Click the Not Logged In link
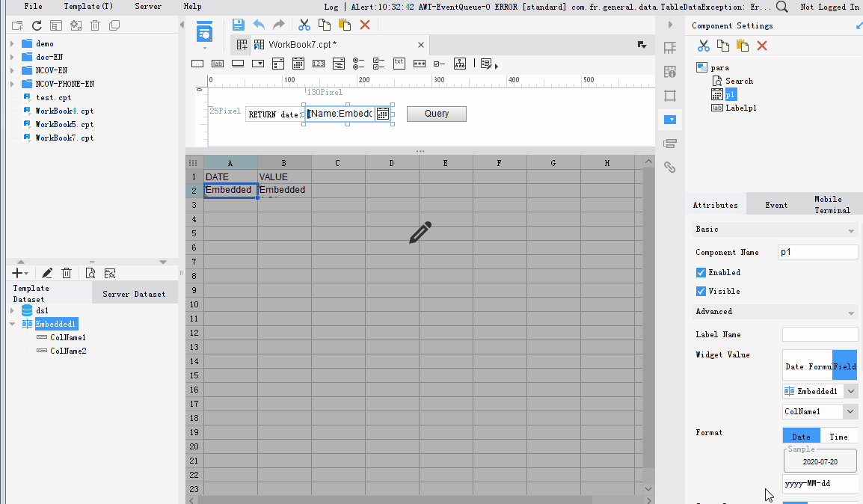Image resolution: width=863 pixels, height=504 pixels. coord(829,7)
